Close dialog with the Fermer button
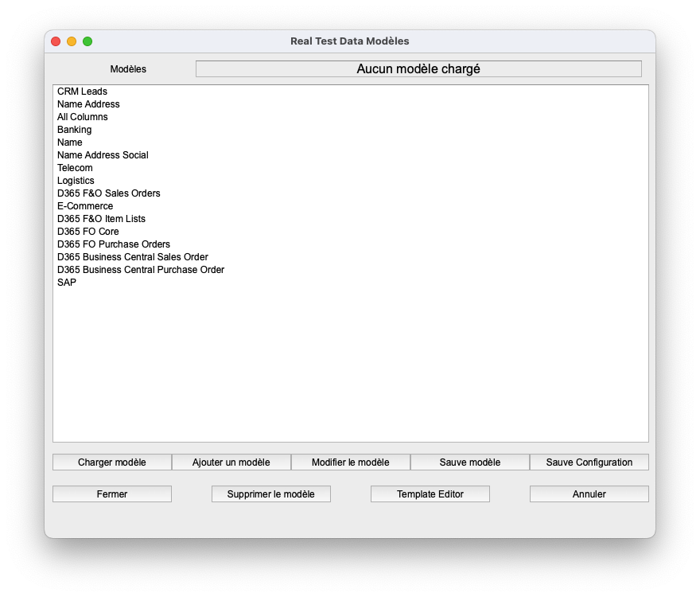This screenshot has height=597, width=700. [x=112, y=494]
